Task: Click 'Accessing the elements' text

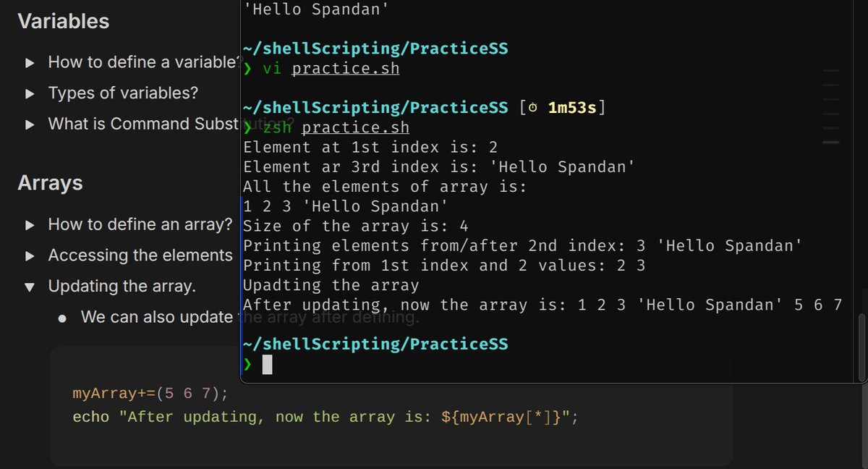Action: coord(140,255)
